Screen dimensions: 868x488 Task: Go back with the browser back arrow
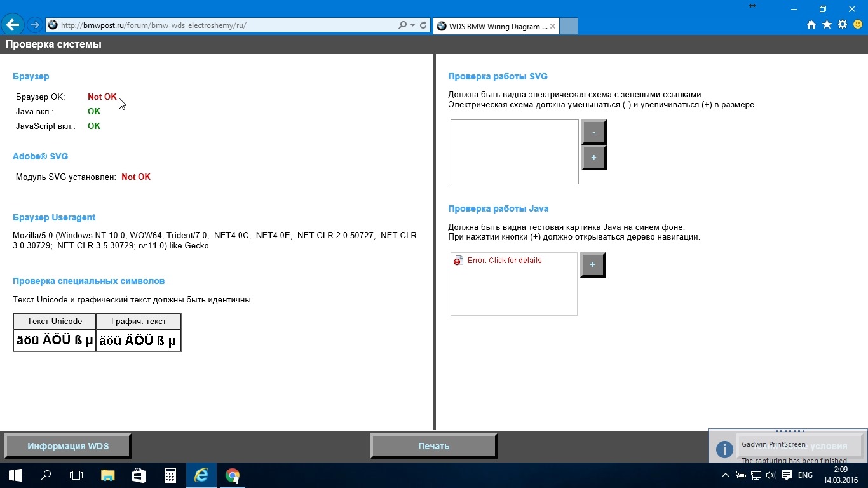click(13, 25)
